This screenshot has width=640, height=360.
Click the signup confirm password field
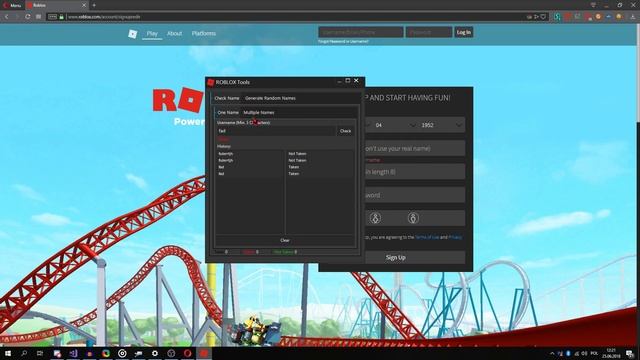click(415, 195)
